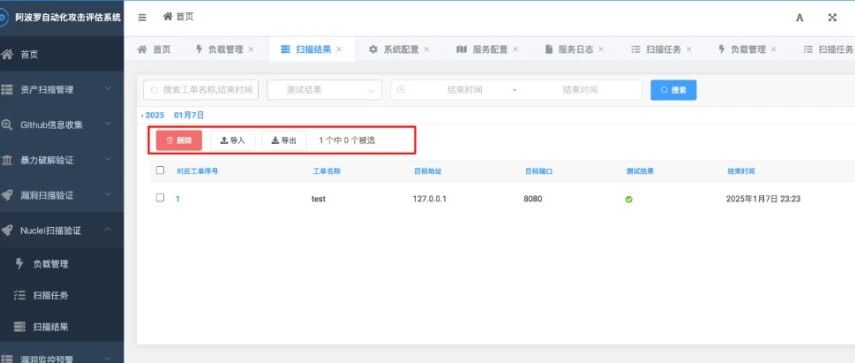The width and height of the screenshot is (855, 363).
Task: Click the 导入 button
Action: pyautogui.click(x=233, y=140)
